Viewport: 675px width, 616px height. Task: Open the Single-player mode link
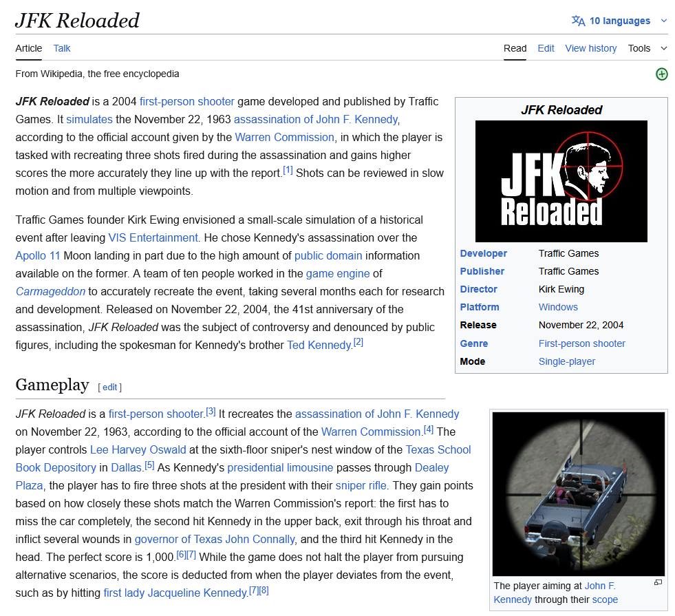tap(566, 361)
